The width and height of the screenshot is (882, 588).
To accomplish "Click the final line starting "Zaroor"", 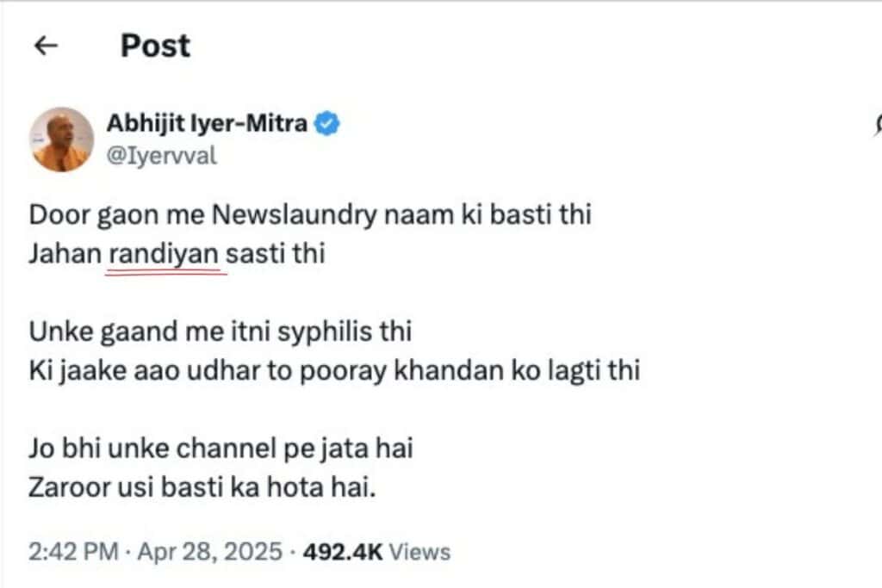I will pos(203,489).
